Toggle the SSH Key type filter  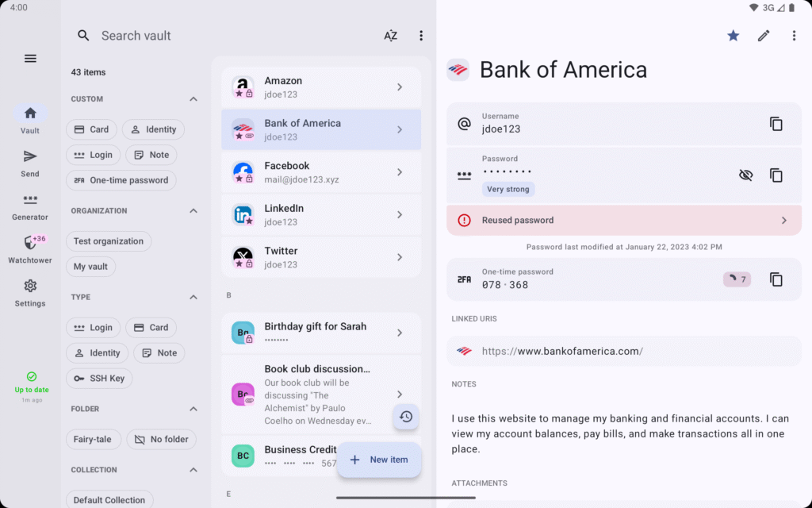99,379
